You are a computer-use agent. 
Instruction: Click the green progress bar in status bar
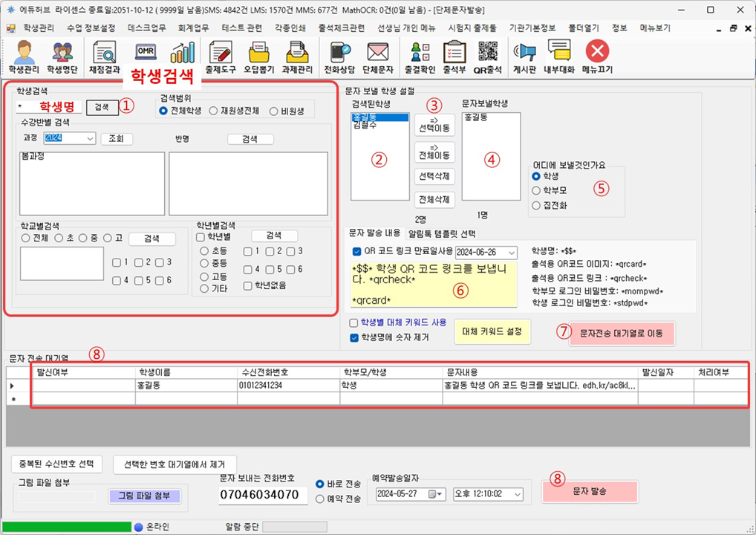(x=67, y=527)
